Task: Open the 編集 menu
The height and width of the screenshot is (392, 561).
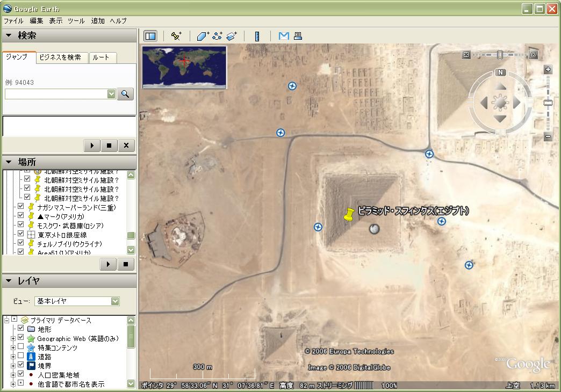Action: tap(37, 21)
